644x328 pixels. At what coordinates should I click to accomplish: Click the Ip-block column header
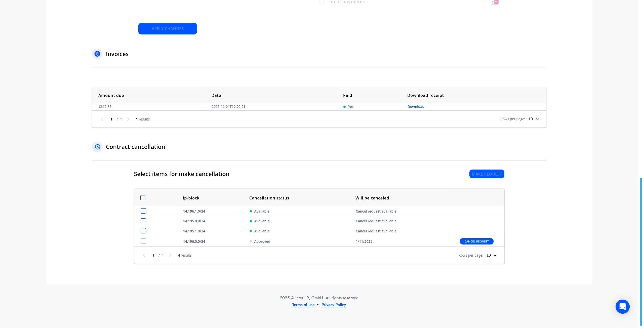point(191,198)
